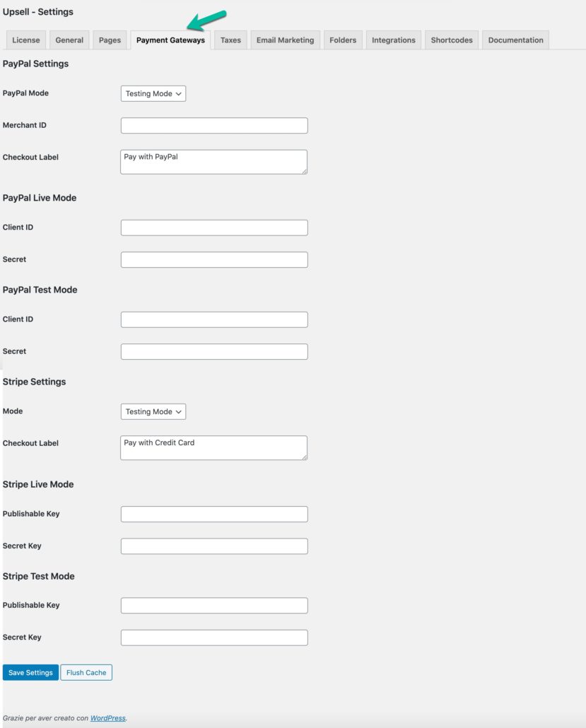The height and width of the screenshot is (728, 586).
Task: Focus the PayPal Live Mode Client ID field
Action: coord(213,227)
